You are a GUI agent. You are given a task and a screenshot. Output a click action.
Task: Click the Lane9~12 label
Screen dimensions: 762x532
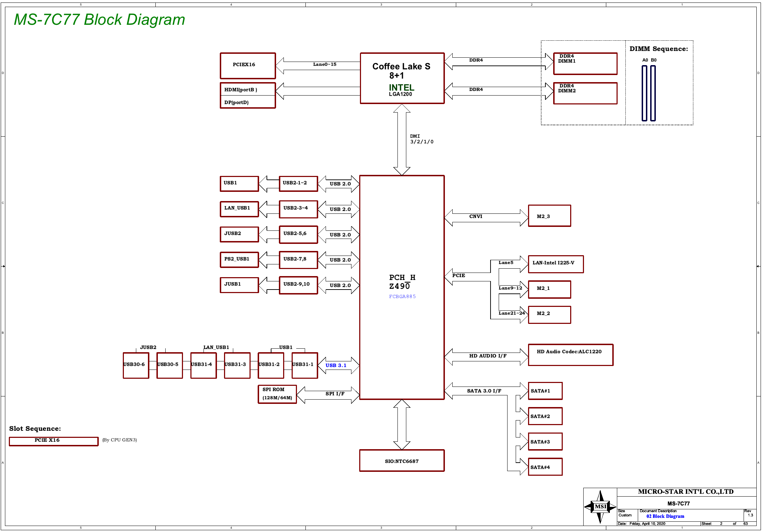pos(510,288)
